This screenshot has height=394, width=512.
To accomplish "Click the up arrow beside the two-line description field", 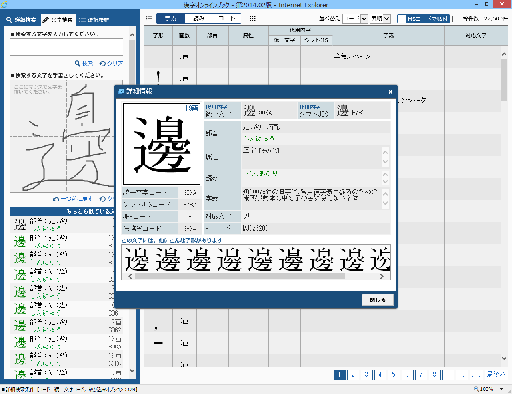I will [x=385, y=194].
